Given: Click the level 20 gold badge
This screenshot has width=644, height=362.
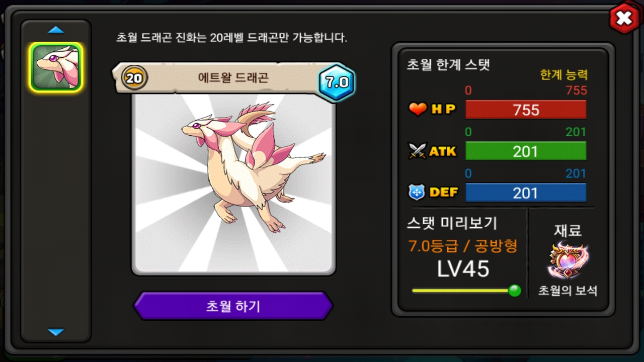Looking at the screenshot, I should pyautogui.click(x=134, y=78).
